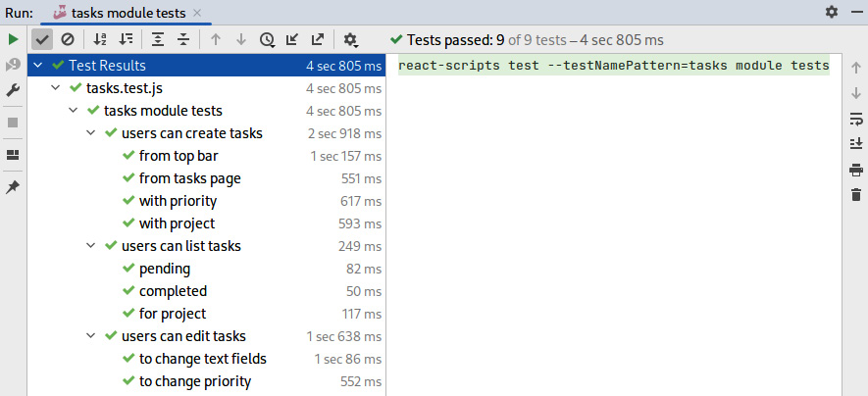Click the 1 sec 638 ms duration
The height and width of the screenshot is (396, 868).
pos(344,337)
